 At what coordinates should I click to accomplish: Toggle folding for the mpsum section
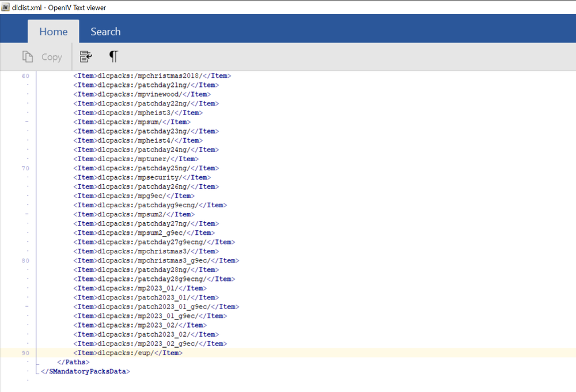(26, 121)
